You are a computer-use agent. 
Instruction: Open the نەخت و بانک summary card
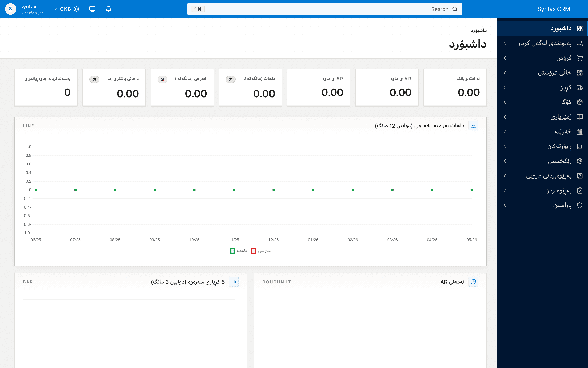click(x=455, y=88)
